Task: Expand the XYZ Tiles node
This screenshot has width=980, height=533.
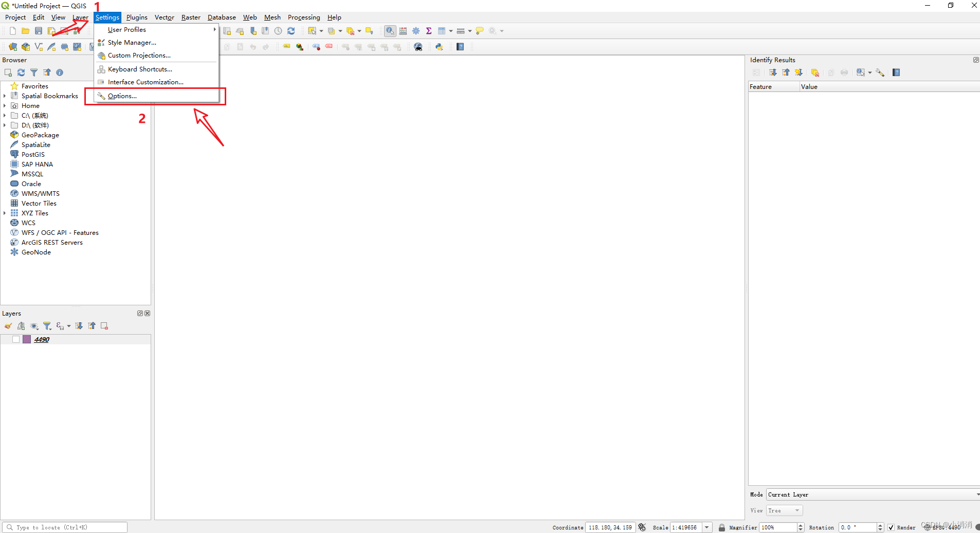Action: [5, 213]
